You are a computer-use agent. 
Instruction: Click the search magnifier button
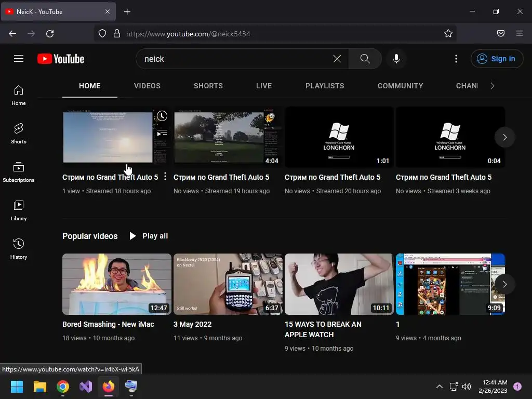pos(365,59)
